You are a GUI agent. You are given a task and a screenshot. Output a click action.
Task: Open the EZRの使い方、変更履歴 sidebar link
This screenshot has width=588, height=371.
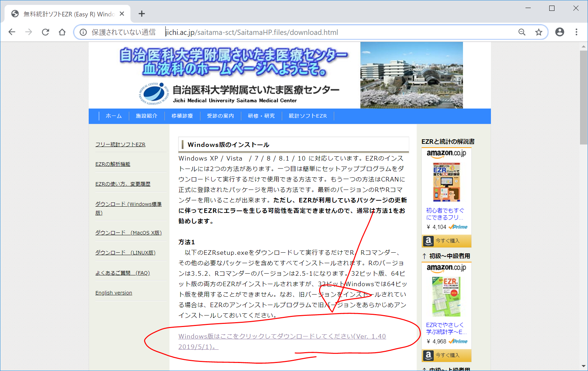pos(123,184)
